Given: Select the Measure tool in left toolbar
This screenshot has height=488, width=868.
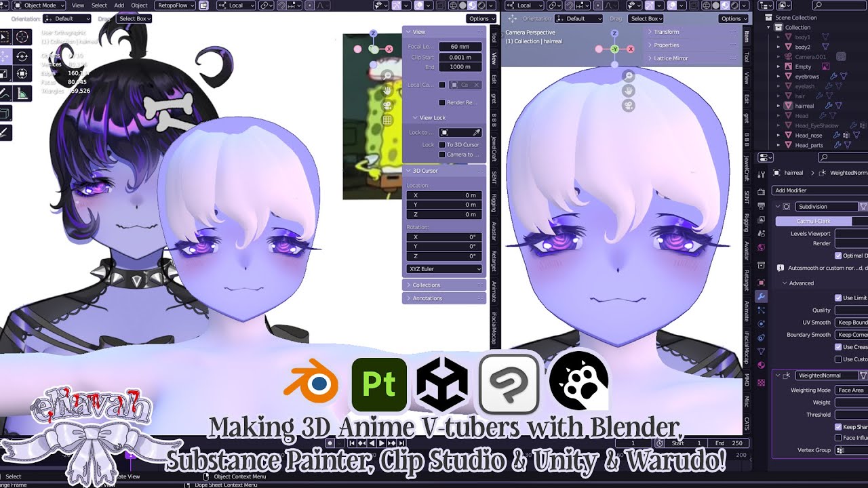Looking at the screenshot, I should [22, 94].
